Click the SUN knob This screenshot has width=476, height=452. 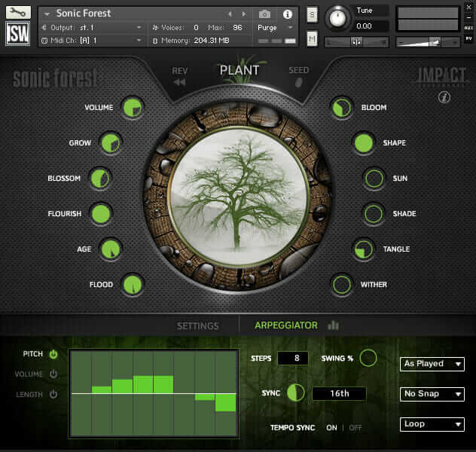(374, 179)
